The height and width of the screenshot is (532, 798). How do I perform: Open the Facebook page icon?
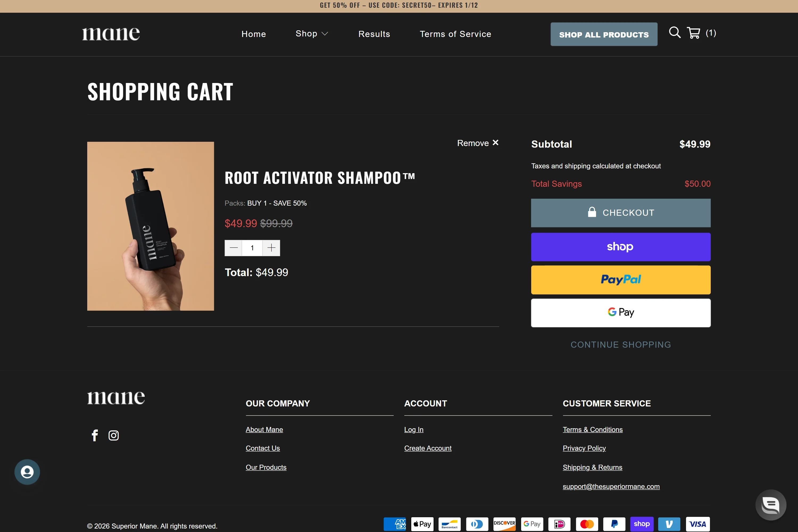(95, 435)
